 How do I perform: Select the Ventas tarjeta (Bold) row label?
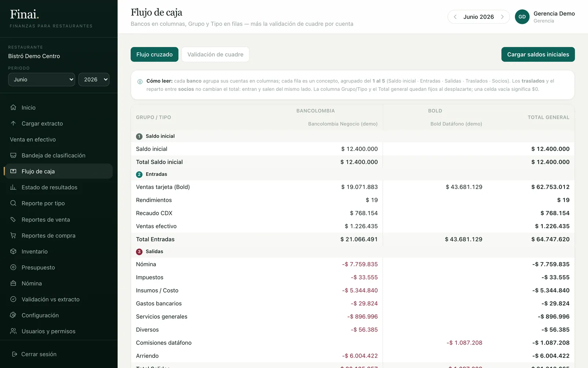[163, 187]
